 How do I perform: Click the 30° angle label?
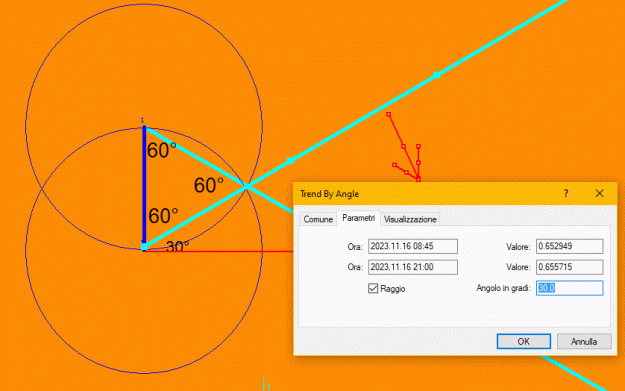coord(177,247)
